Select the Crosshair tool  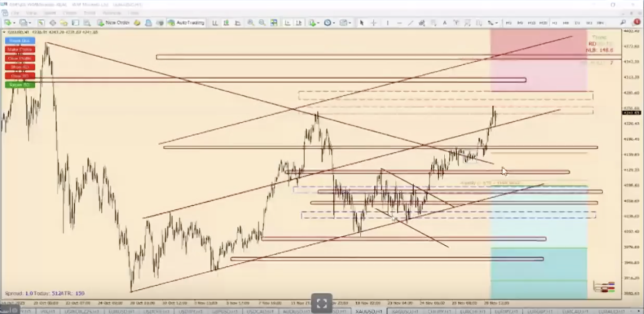[374, 23]
